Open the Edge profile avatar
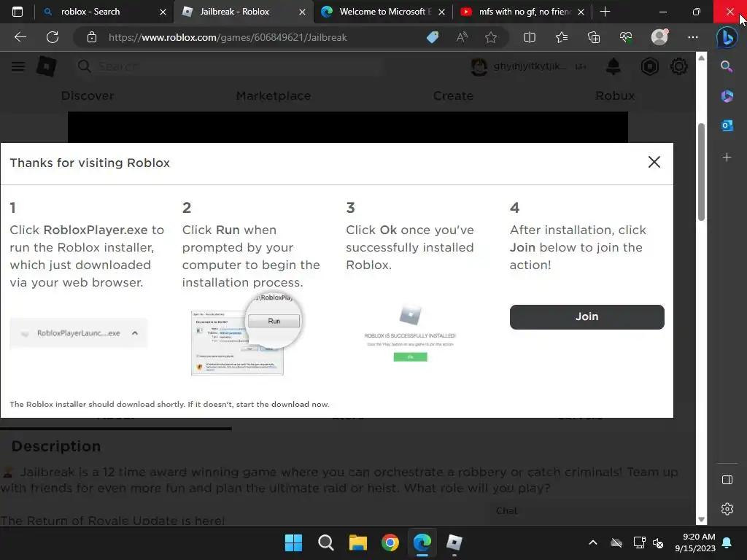The image size is (747, 560). pos(659,37)
